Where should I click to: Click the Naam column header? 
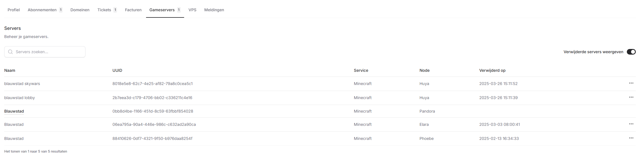[10, 70]
